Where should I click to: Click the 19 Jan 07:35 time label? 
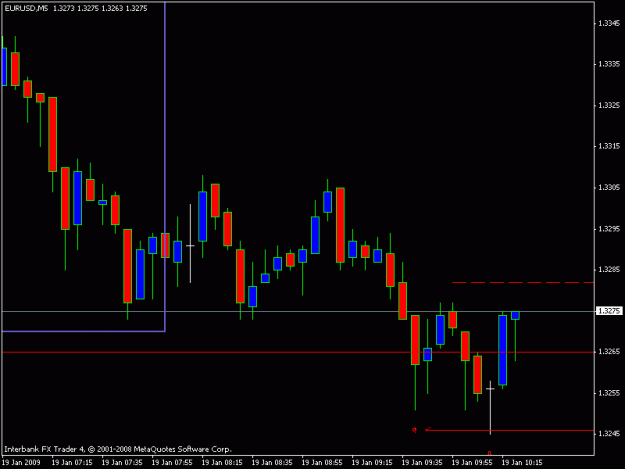coord(122,463)
